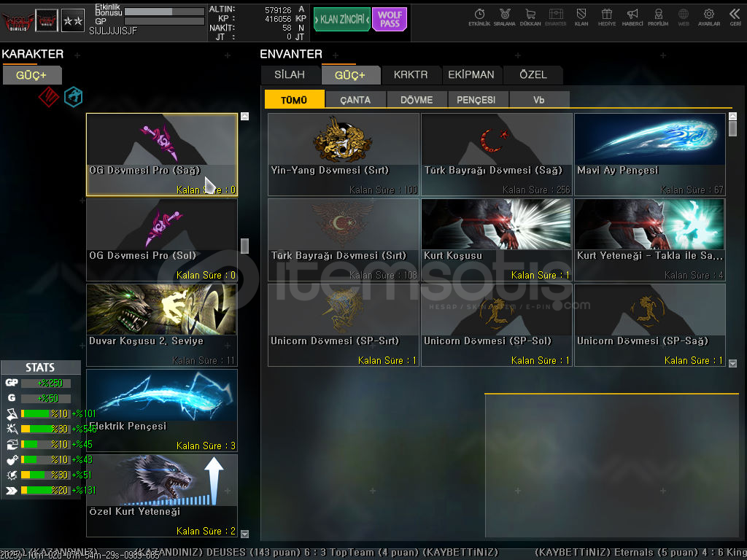This screenshot has height=560, width=747.
Task: Select Unicorn Dövmesi (SP-Sırt) item
Action: 344,324
